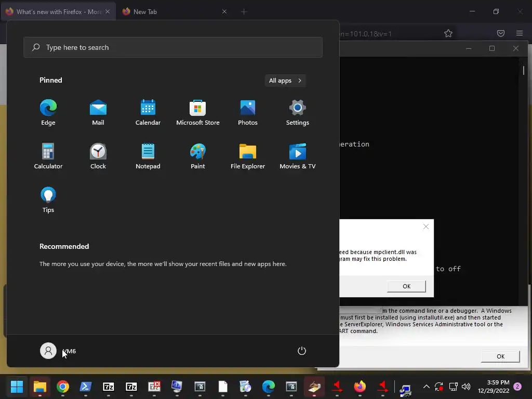The image size is (532, 399).
Task: Open the disc installer icon on taskbar
Action: click(245, 387)
